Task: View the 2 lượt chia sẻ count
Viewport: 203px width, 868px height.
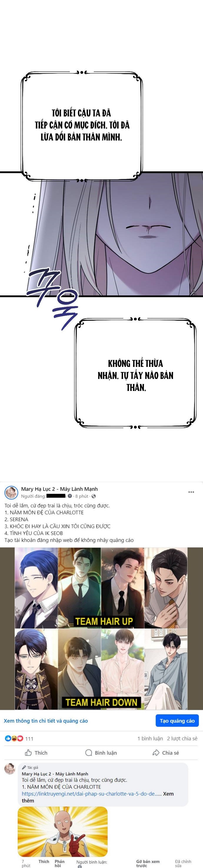Action: [182, 739]
